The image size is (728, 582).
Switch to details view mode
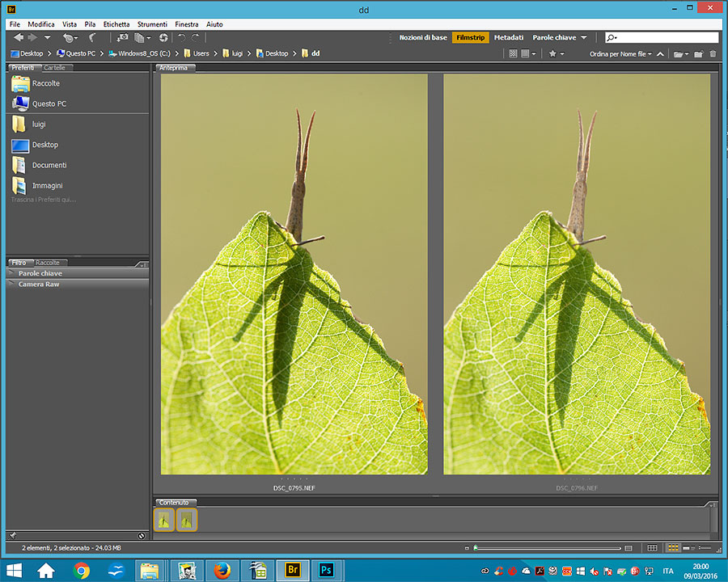pyautogui.click(x=688, y=548)
